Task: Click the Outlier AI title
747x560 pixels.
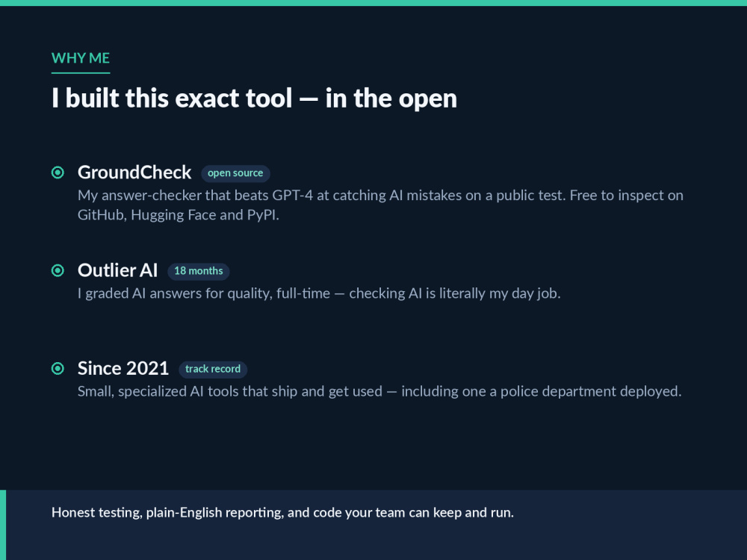Action: tap(118, 270)
